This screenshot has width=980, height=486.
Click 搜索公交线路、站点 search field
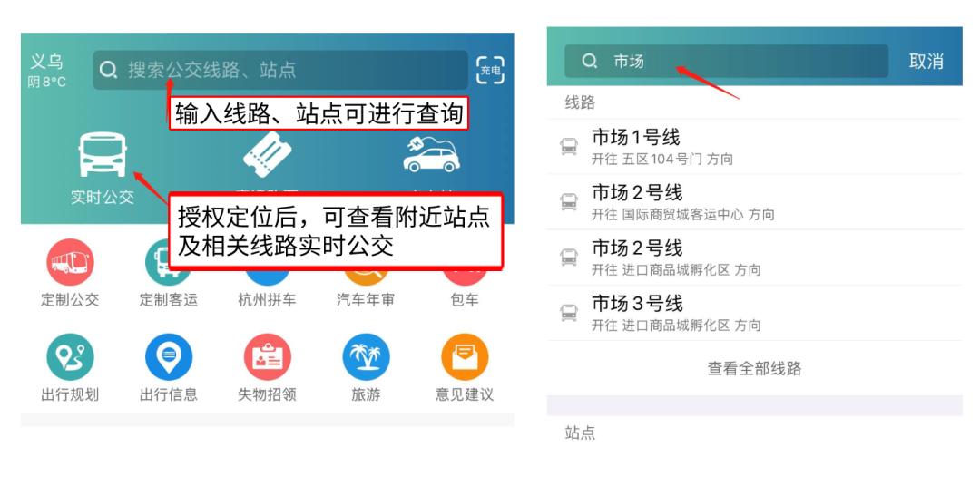pyautogui.click(x=280, y=70)
